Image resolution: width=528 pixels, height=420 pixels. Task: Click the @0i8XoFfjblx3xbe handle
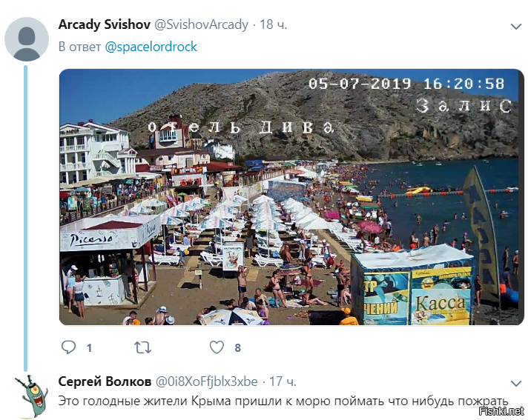tap(206, 381)
